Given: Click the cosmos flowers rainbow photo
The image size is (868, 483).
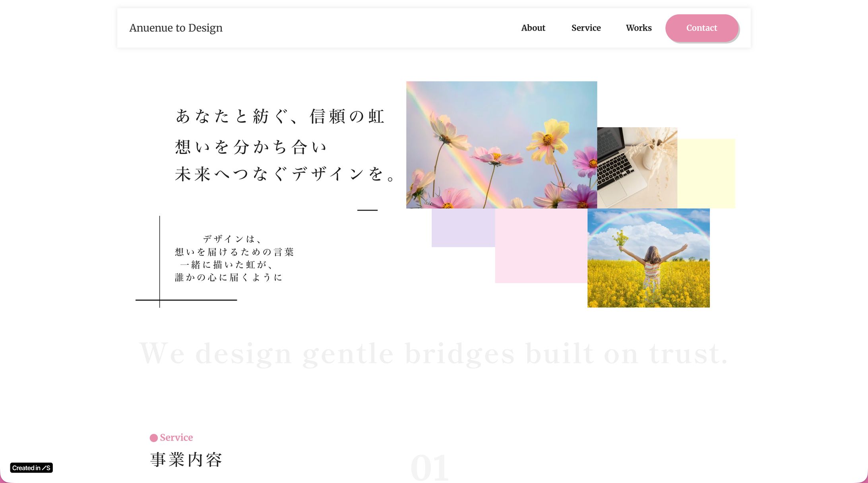Looking at the screenshot, I should pos(501,145).
